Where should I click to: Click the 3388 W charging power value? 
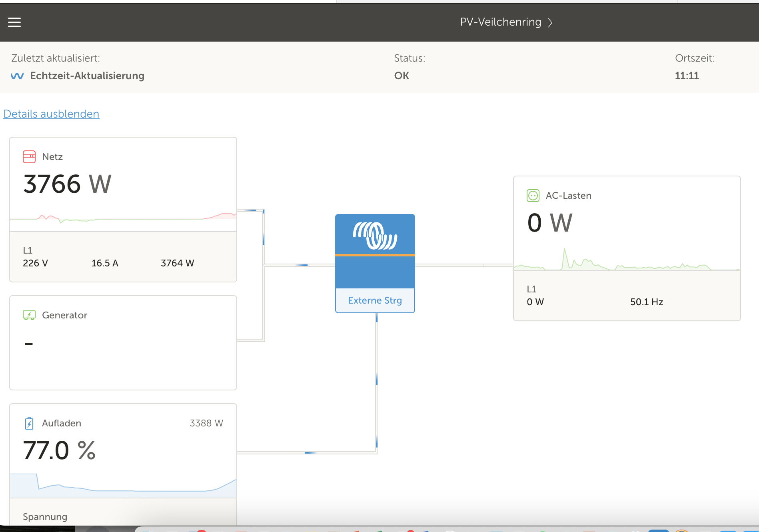point(206,423)
